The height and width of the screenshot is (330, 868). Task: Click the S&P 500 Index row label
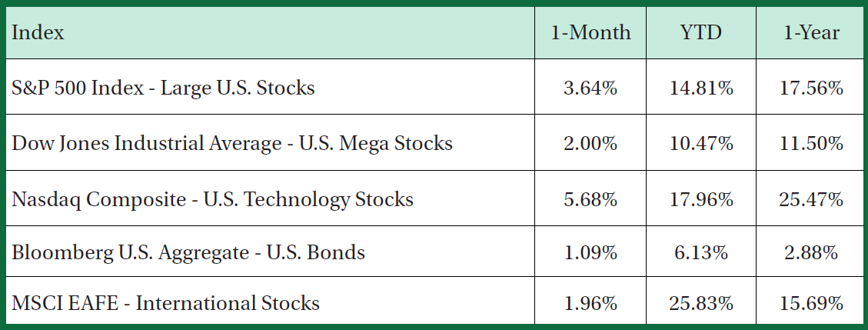coord(163,88)
